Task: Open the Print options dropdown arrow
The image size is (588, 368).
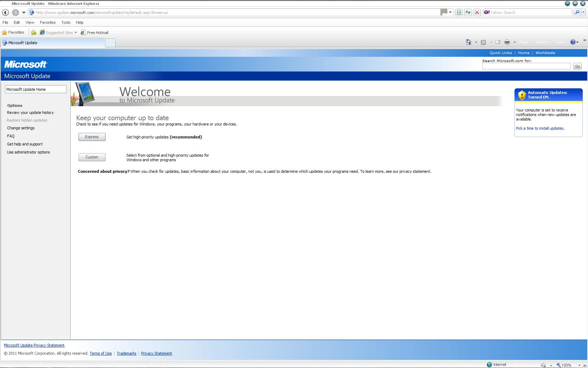Action: coord(514,42)
